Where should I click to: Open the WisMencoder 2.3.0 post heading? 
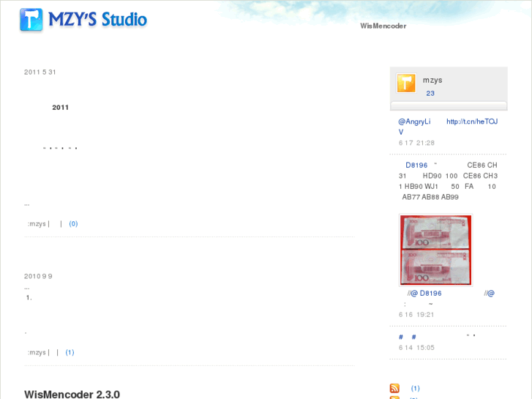72,395
